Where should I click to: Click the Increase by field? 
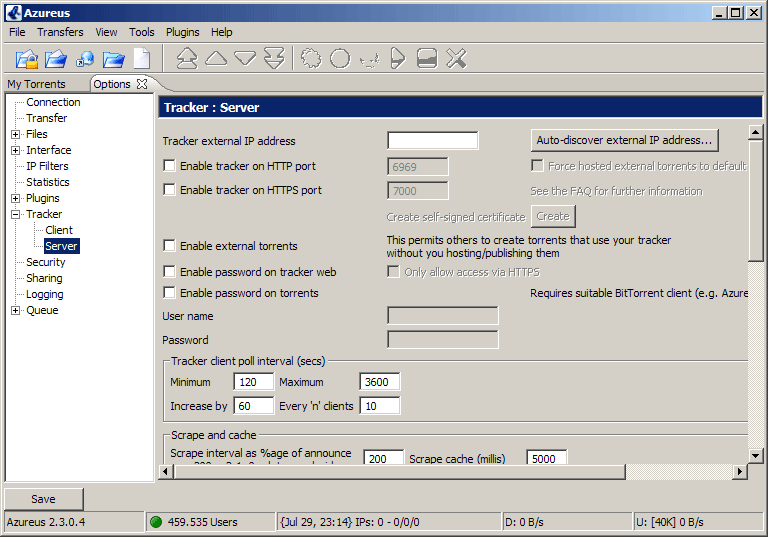click(254, 406)
